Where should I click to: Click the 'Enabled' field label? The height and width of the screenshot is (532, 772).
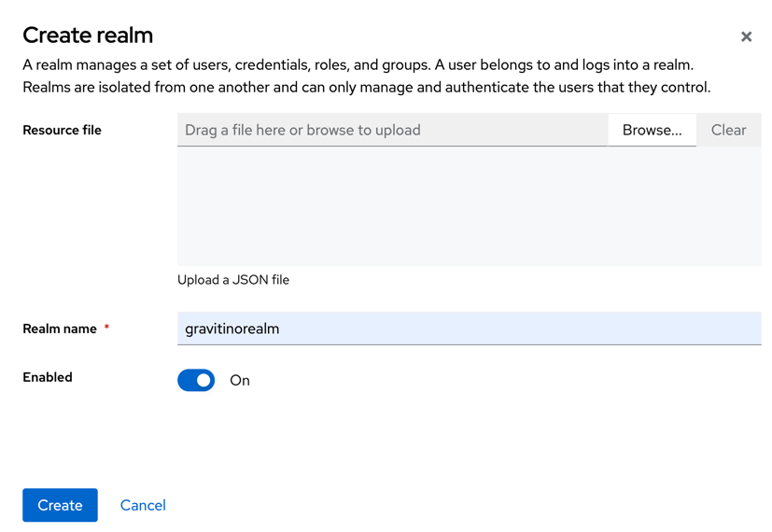[48, 377]
